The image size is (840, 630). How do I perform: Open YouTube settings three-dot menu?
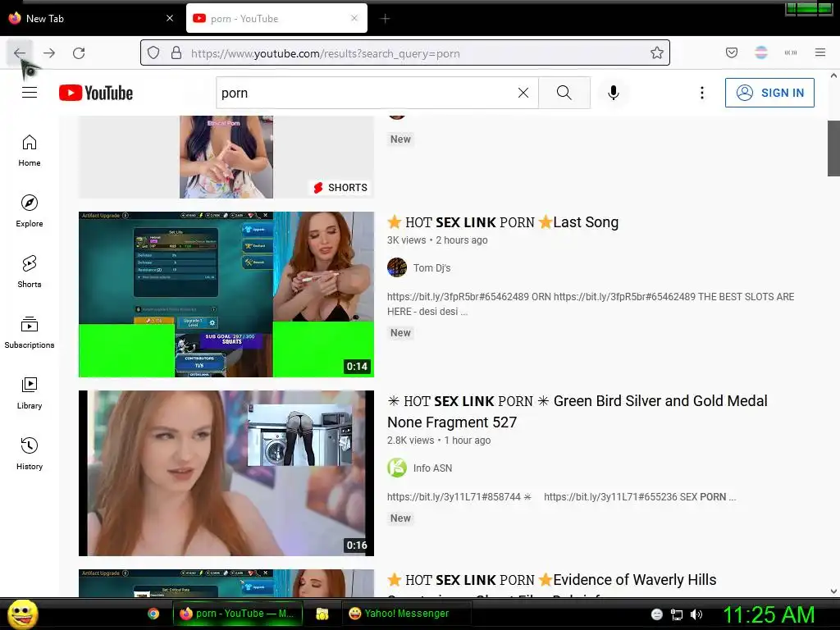click(702, 93)
